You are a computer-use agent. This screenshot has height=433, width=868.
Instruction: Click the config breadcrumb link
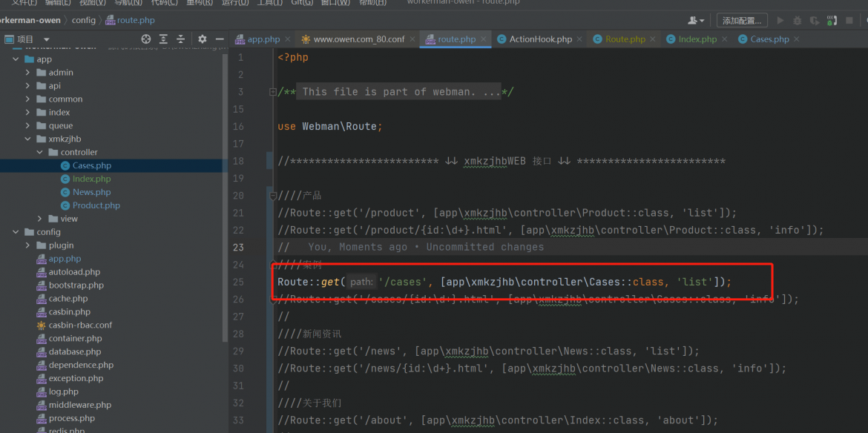pyautogui.click(x=84, y=21)
